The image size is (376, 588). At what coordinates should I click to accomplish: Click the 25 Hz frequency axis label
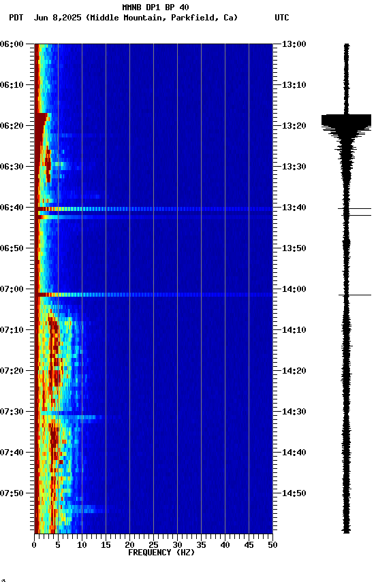point(153,545)
